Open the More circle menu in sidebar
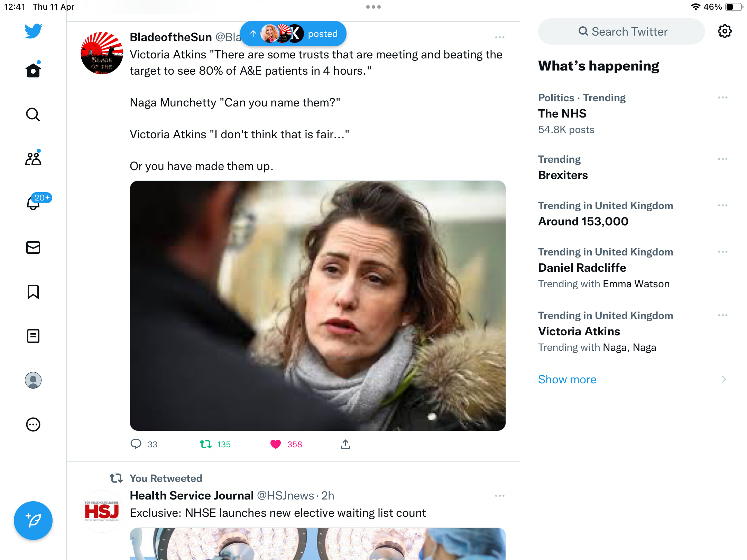The width and height of the screenshot is (747, 560). pos(33,424)
